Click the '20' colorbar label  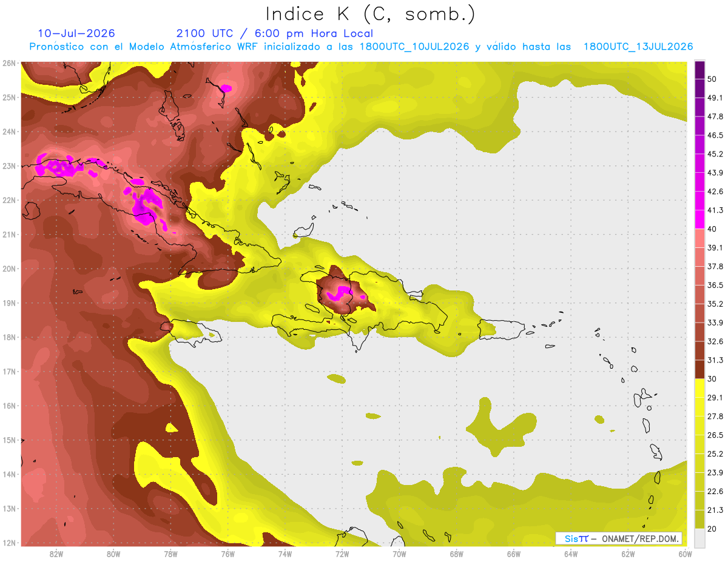[x=713, y=529]
